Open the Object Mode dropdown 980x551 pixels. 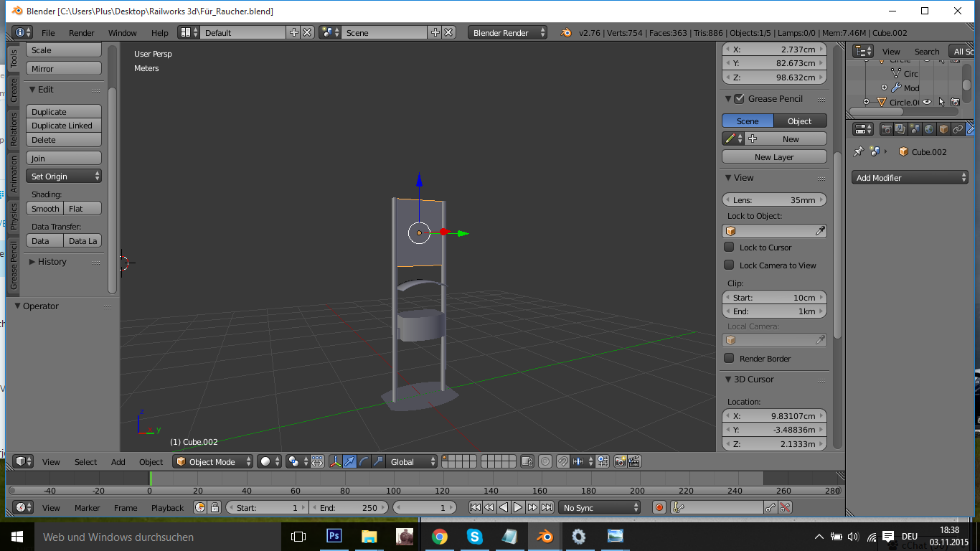tap(214, 462)
